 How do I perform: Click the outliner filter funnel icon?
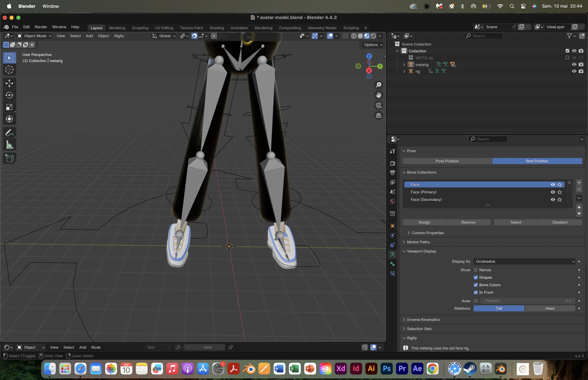coord(569,36)
